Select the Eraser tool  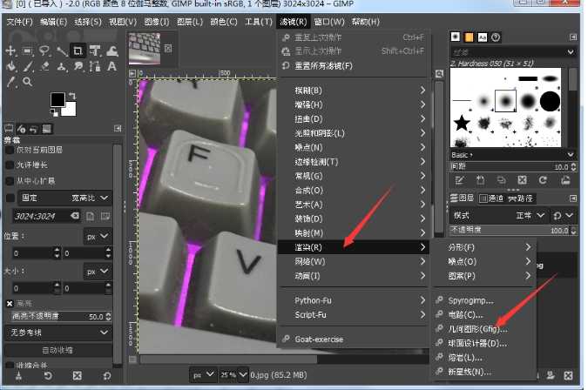point(44,67)
